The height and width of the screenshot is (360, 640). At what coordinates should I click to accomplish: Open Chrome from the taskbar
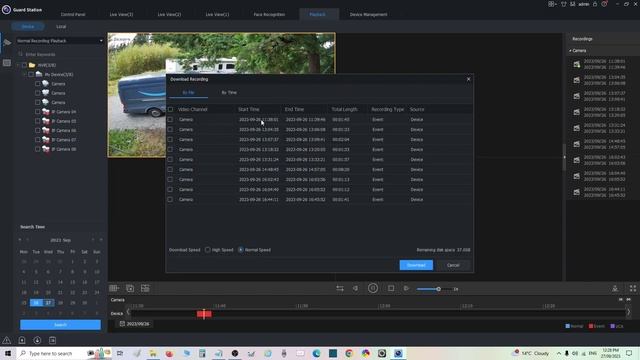coord(349,353)
